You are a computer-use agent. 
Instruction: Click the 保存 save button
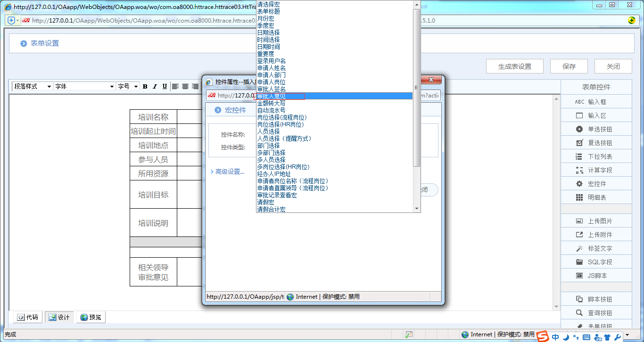pos(569,66)
